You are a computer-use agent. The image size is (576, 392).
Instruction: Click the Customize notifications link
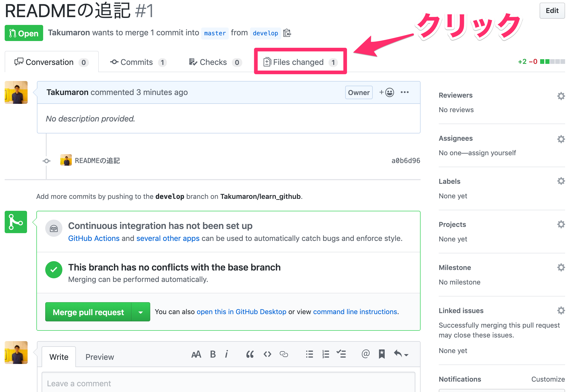pos(548,379)
